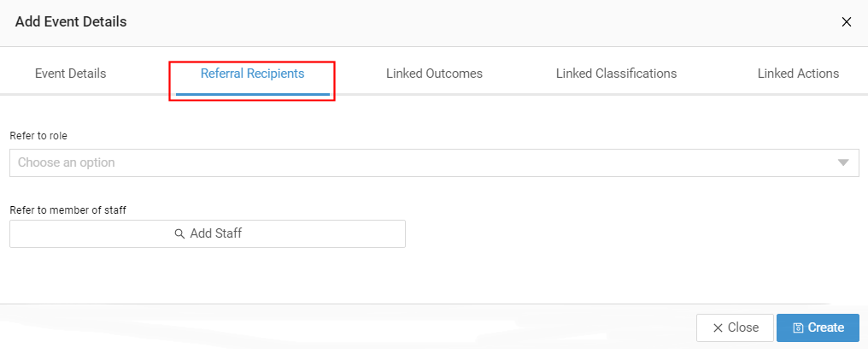Click the X icon inside the Close button
The height and width of the screenshot is (354, 868).
click(718, 328)
